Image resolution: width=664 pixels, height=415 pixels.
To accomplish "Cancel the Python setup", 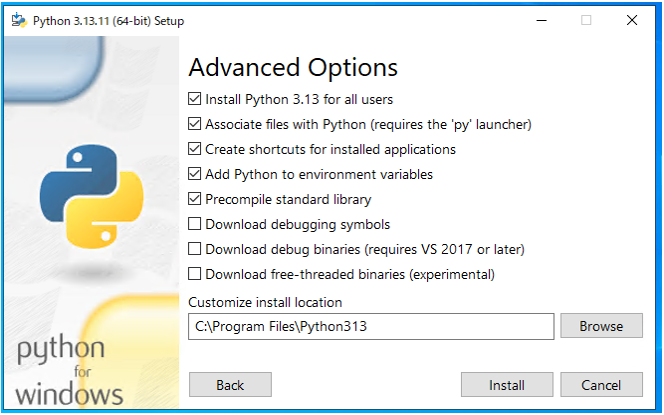I will (x=601, y=385).
